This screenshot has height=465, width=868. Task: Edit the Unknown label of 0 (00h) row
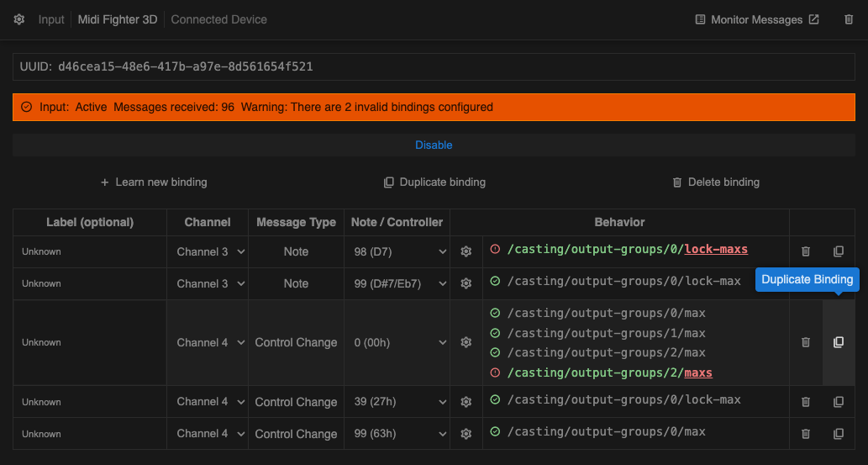pyautogui.click(x=90, y=342)
